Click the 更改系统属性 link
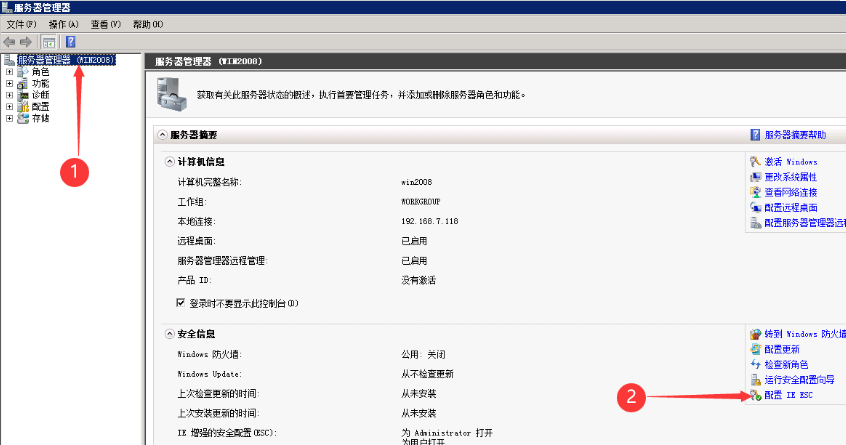The width and height of the screenshot is (846, 445). point(791,177)
